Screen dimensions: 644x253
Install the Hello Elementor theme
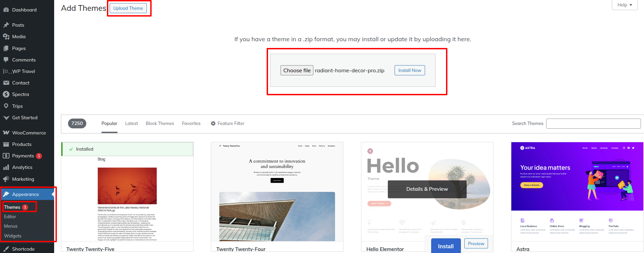[x=446, y=246]
